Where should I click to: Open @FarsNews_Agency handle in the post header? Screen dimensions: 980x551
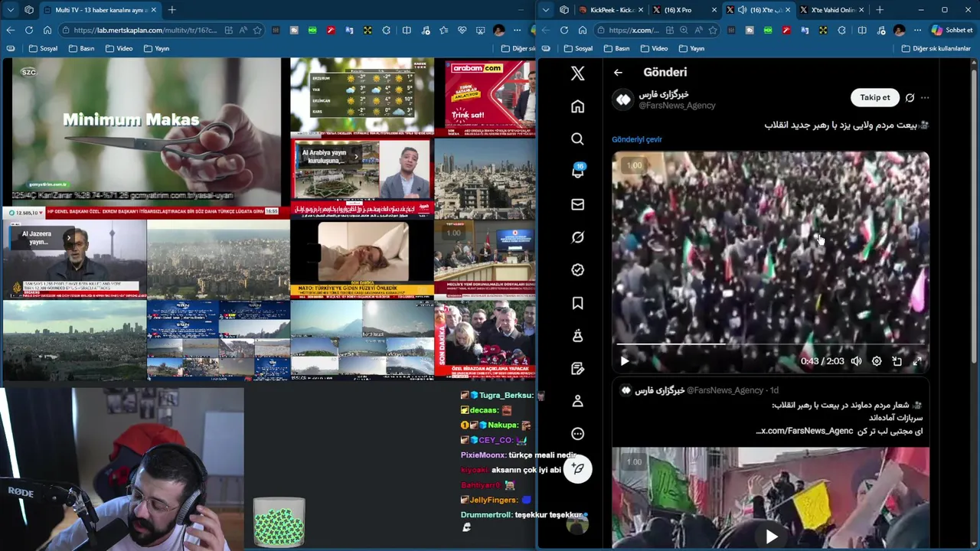pyautogui.click(x=677, y=106)
